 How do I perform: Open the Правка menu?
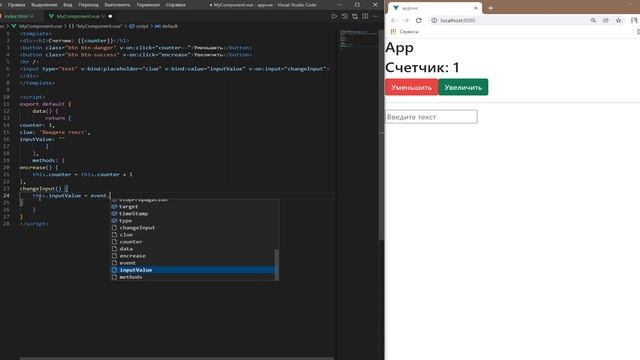(17, 5)
